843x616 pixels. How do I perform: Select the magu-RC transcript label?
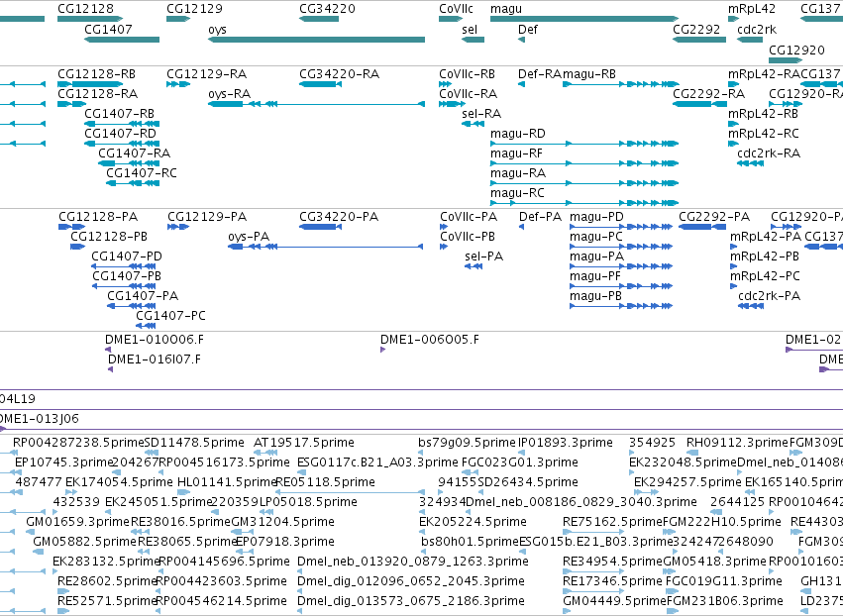point(518,193)
